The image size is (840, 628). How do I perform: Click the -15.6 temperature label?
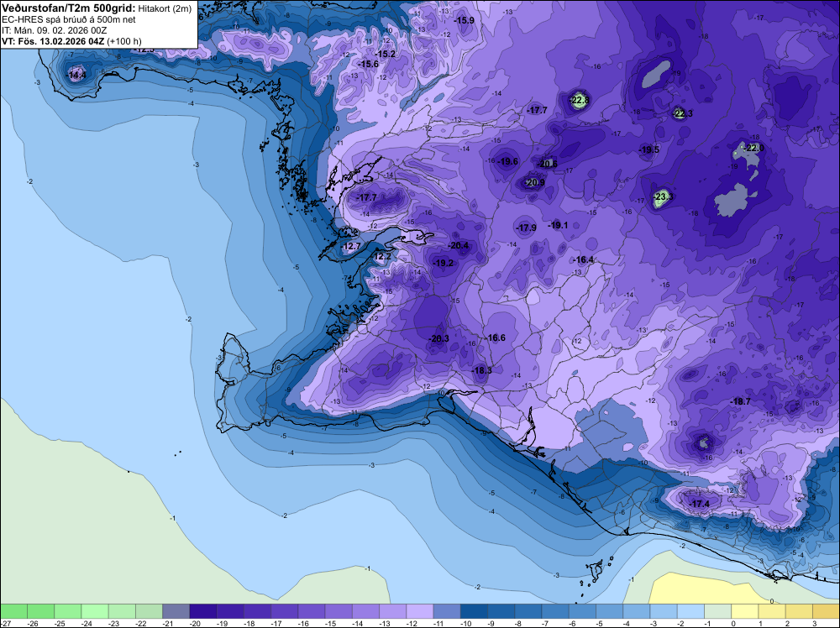pos(368,64)
